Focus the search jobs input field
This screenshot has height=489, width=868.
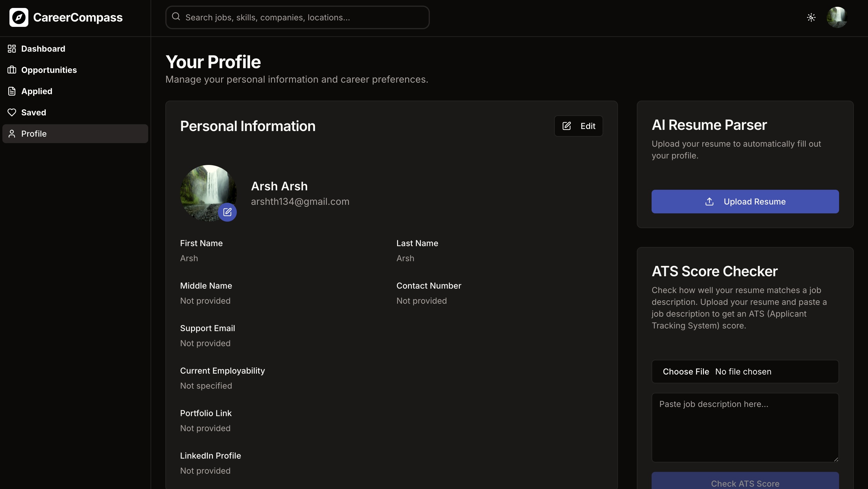(303, 17)
